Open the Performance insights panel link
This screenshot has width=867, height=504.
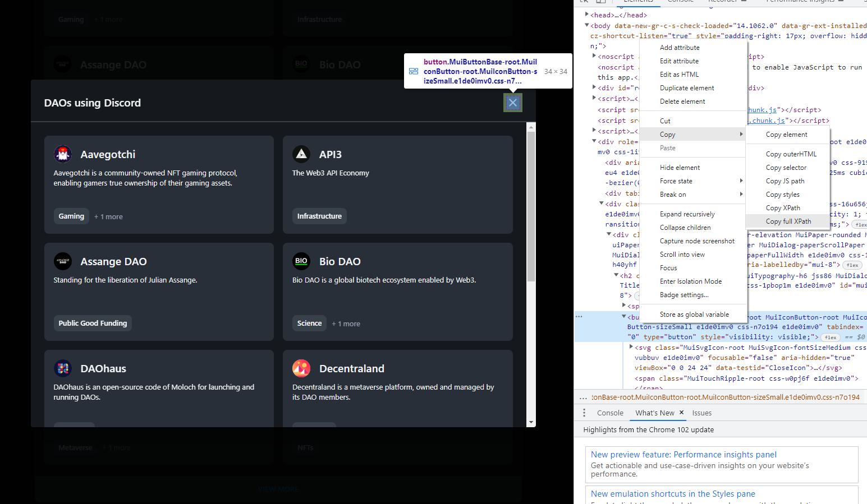point(683,455)
